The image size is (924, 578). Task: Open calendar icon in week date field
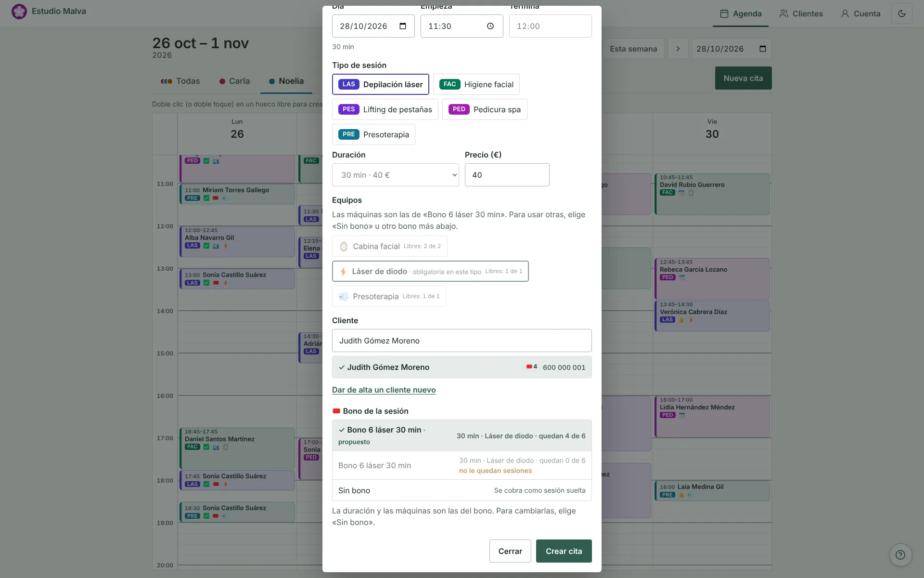point(763,49)
